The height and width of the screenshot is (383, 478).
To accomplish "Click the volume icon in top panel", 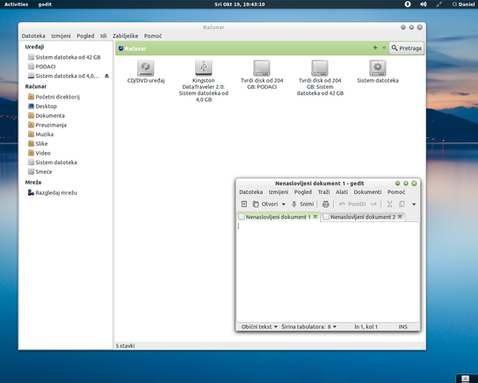I will click(423, 4).
